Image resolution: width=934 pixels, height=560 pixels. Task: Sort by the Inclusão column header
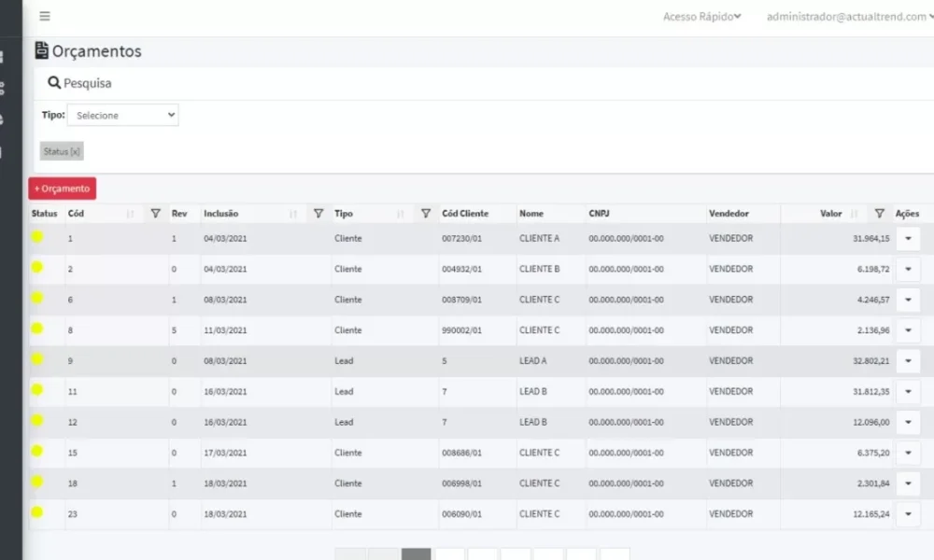point(221,214)
